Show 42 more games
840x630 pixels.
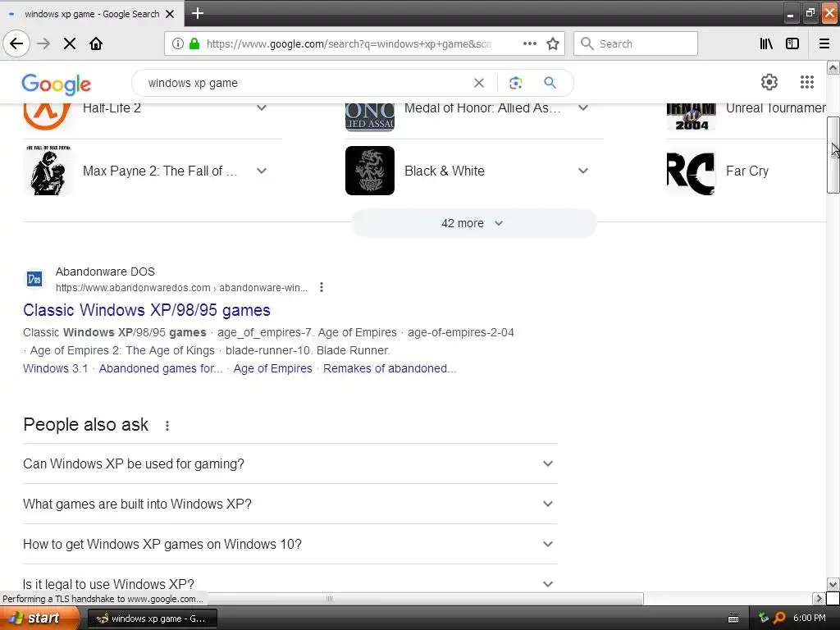tap(473, 223)
